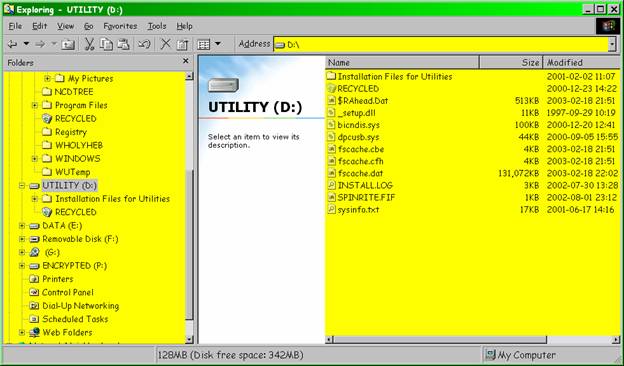Select WUTemp folder in tree

tap(72, 172)
